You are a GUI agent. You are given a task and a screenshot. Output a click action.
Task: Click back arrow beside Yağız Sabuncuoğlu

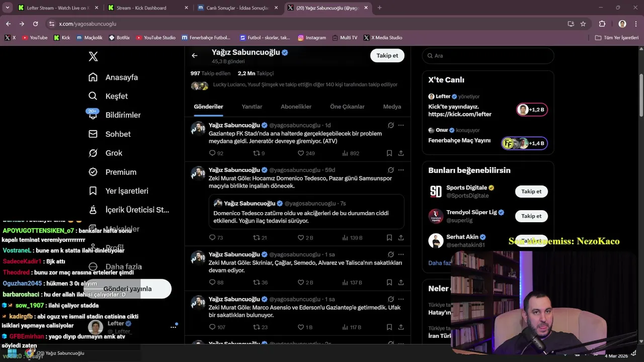pos(195,56)
